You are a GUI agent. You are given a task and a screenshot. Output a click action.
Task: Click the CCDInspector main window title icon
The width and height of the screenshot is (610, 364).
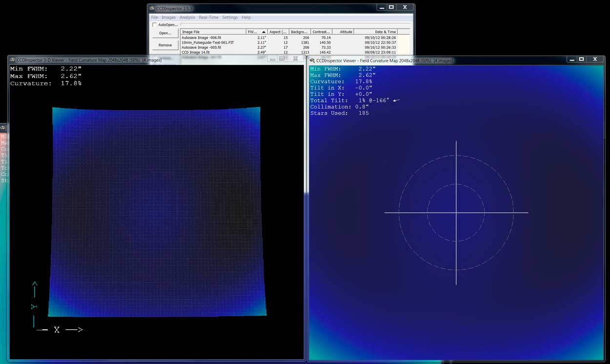tap(152, 8)
